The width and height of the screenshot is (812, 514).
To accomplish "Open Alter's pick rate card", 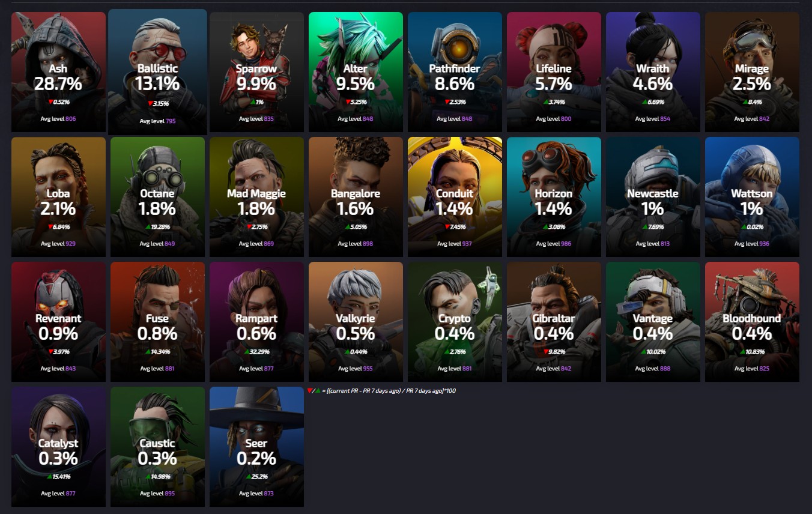I will tap(356, 72).
